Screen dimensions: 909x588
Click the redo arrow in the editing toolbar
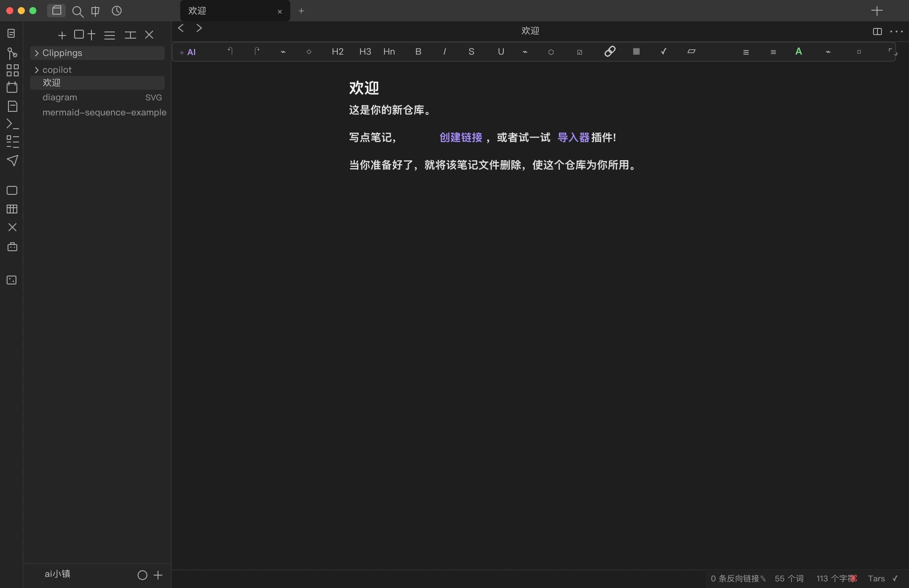click(x=257, y=51)
